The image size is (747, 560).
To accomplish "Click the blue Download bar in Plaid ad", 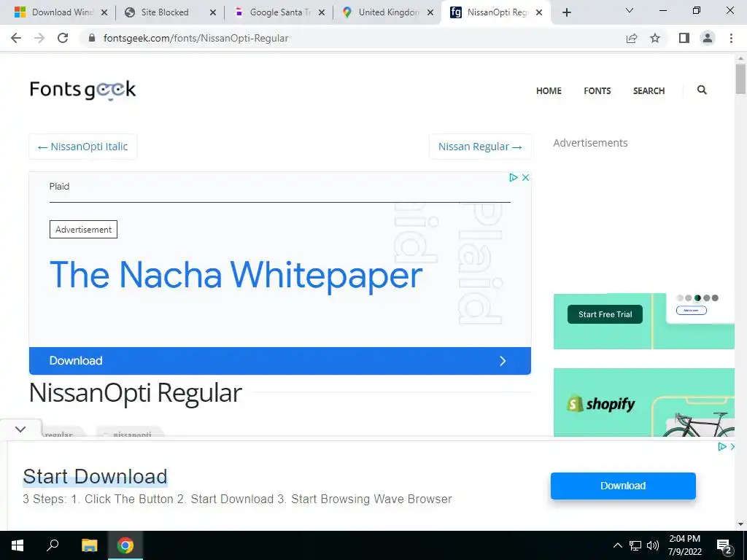I will (280, 361).
